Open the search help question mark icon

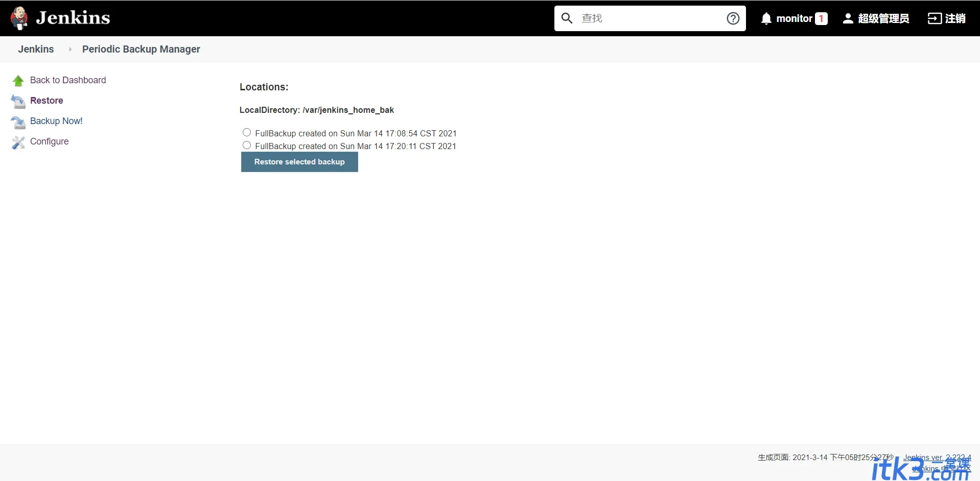point(733,18)
